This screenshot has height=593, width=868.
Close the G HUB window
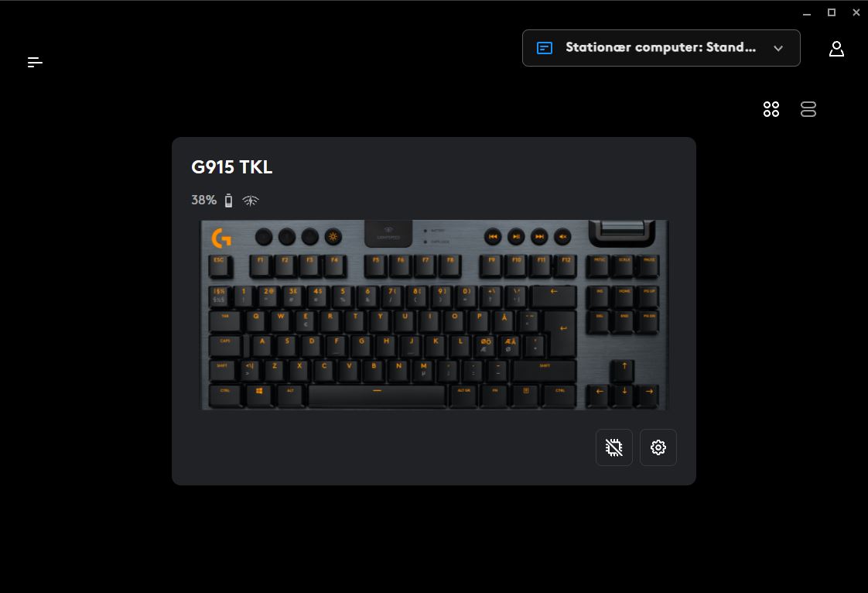click(x=856, y=12)
